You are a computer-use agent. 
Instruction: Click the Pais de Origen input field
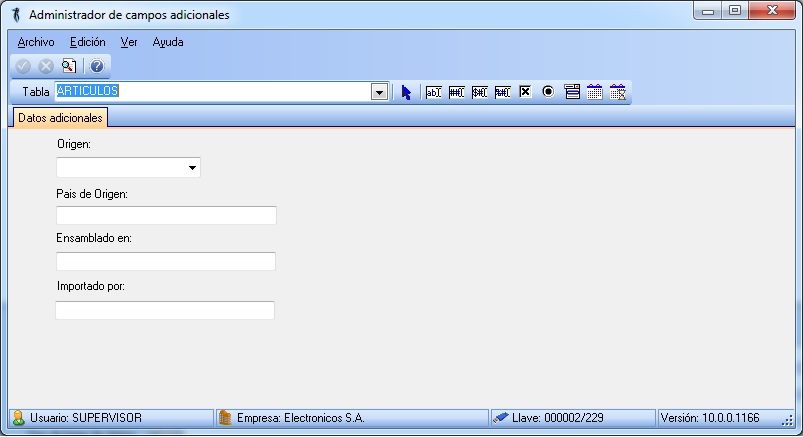(166, 215)
